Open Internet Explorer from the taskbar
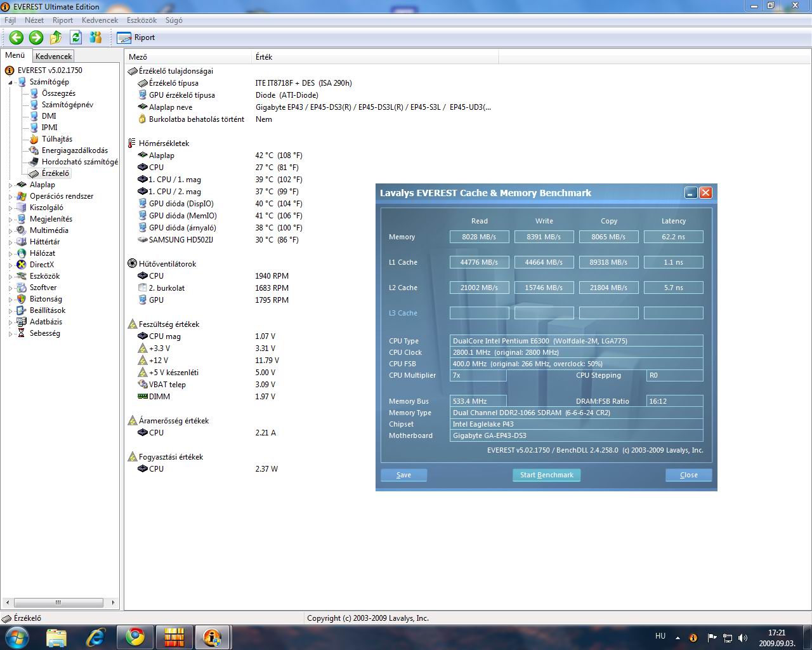 [96, 637]
